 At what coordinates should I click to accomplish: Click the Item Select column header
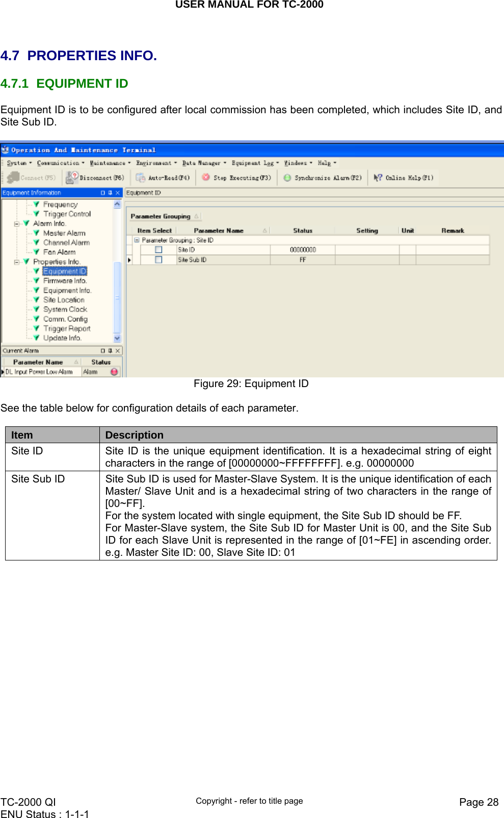pyautogui.click(x=154, y=231)
